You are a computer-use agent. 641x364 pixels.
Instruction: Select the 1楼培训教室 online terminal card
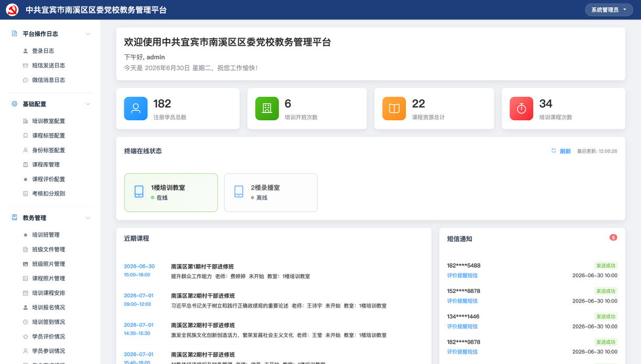coord(171,192)
